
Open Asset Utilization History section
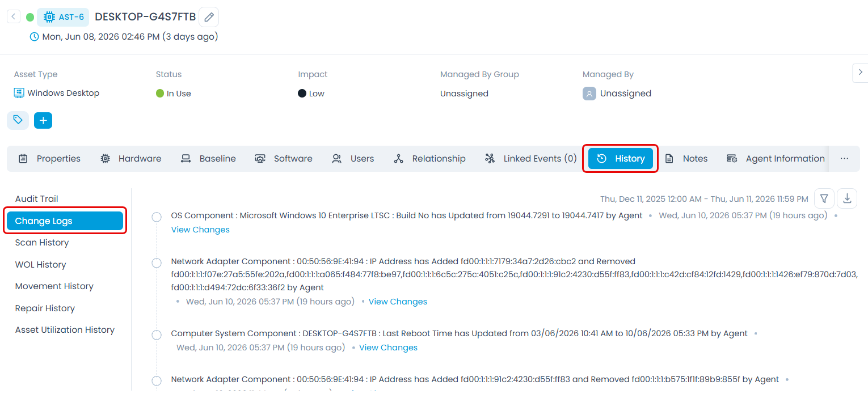tap(65, 330)
